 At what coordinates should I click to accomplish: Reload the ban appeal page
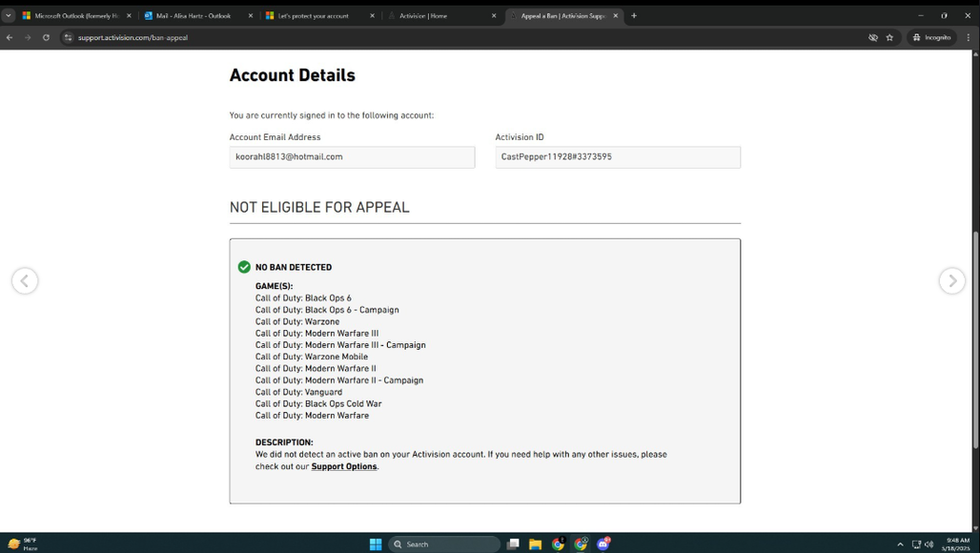(46, 37)
